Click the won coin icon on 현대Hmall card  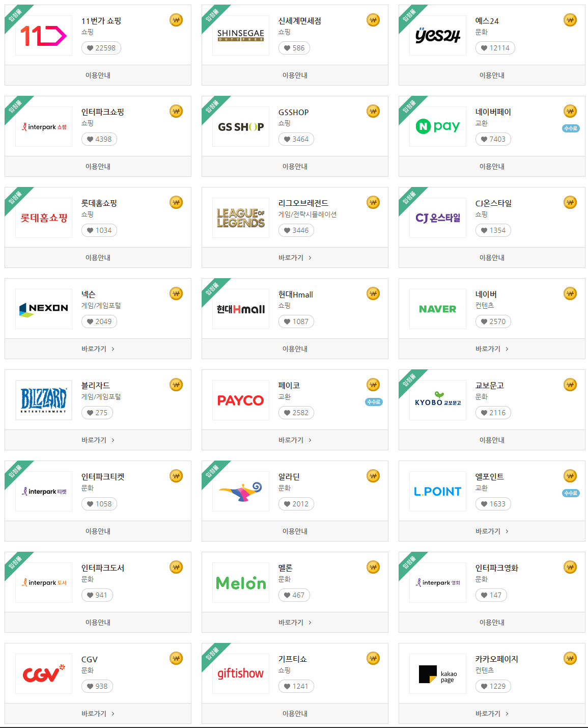click(373, 294)
